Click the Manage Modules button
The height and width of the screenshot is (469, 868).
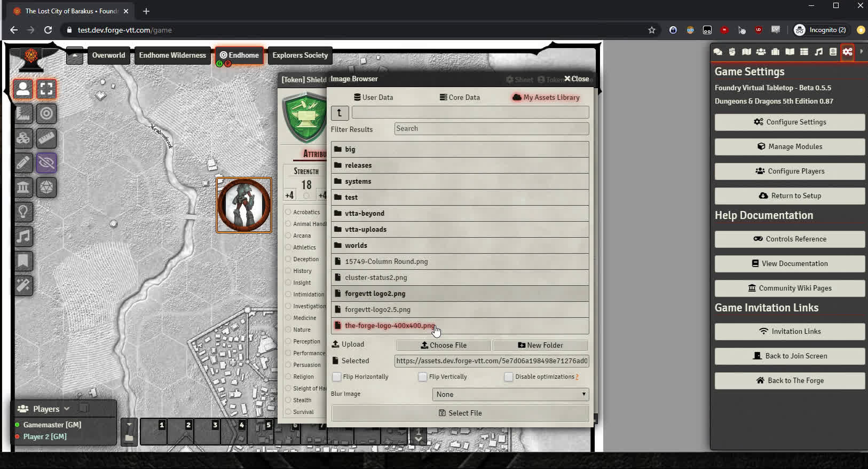tap(790, 146)
